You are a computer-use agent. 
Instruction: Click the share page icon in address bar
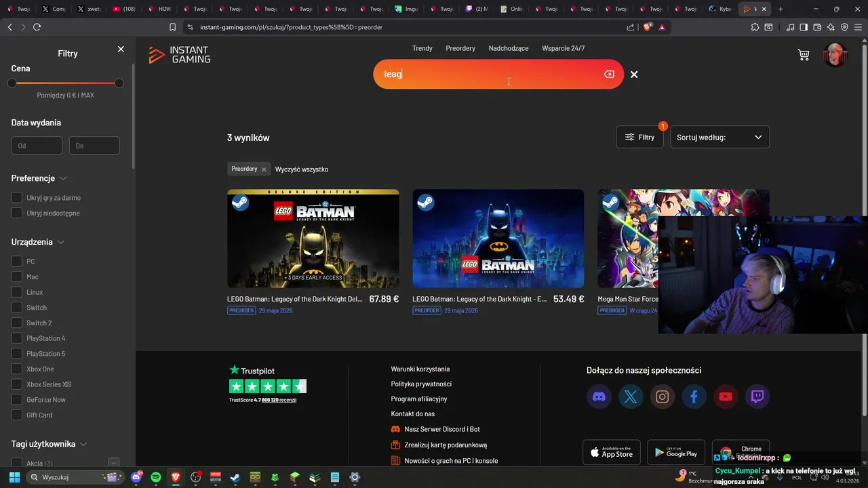point(631,27)
